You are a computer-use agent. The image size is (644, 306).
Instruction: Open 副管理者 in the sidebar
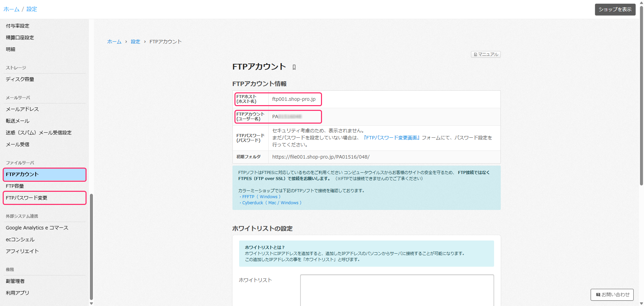pyautogui.click(x=15, y=281)
